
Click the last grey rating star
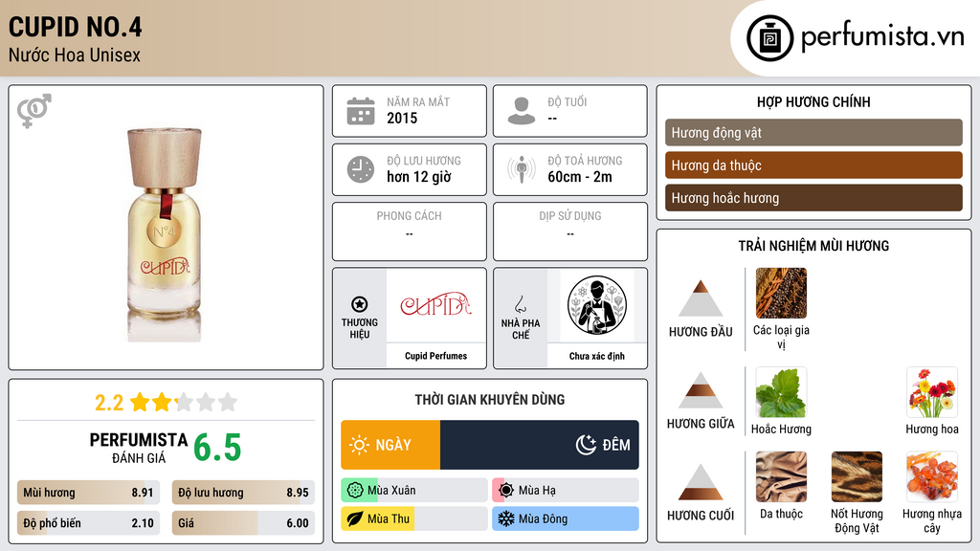click(x=228, y=402)
